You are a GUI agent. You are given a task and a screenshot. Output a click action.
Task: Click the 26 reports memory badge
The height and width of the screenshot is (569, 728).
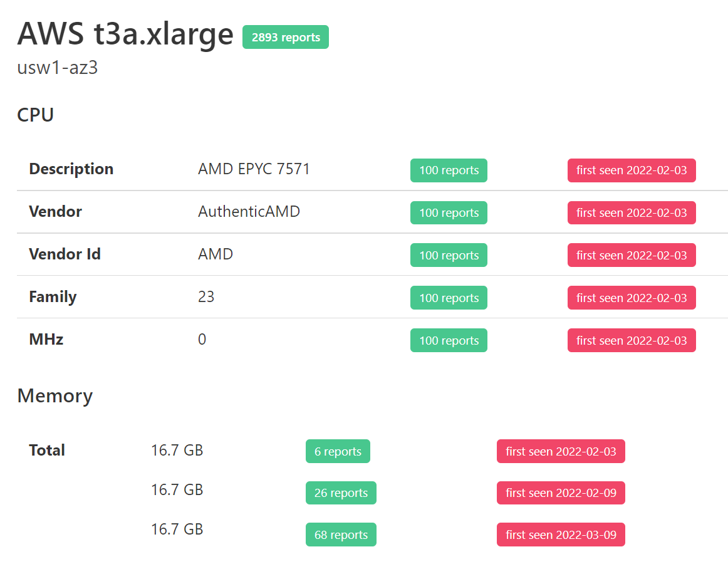pyautogui.click(x=341, y=493)
